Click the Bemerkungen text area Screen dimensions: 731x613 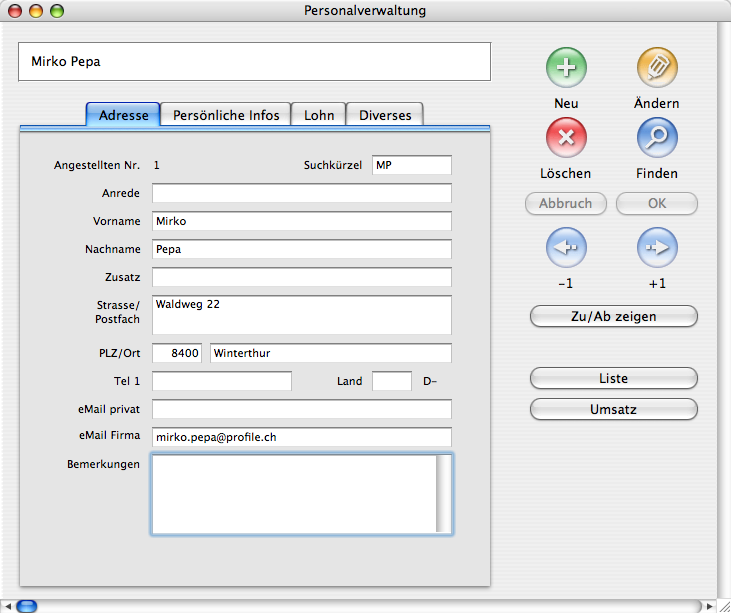[292, 494]
